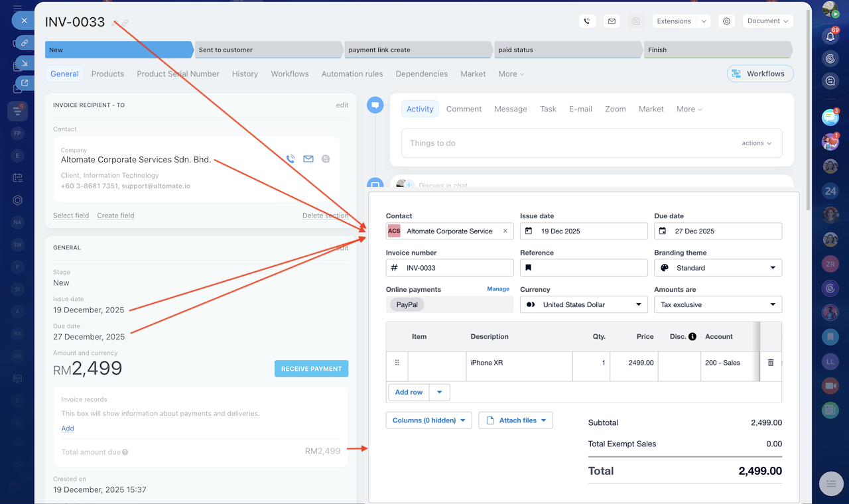The height and width of the screenshot is (504, 849).
Task: Open notifications bell in right sidebar
Action: [830, 36]
